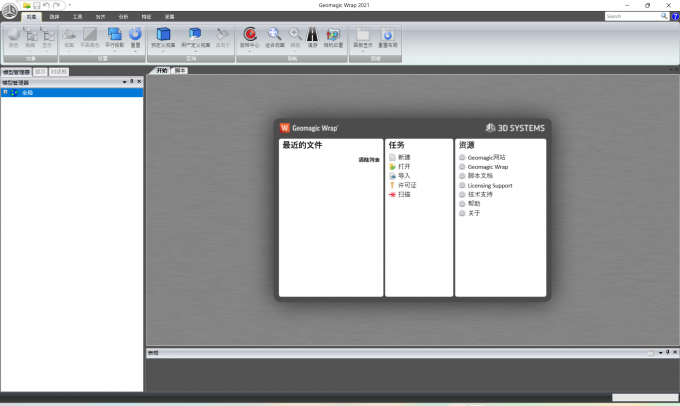Click the 视图 settings icon in ribbon
Viewport: 680px width, 406px height.
point(69,34)
